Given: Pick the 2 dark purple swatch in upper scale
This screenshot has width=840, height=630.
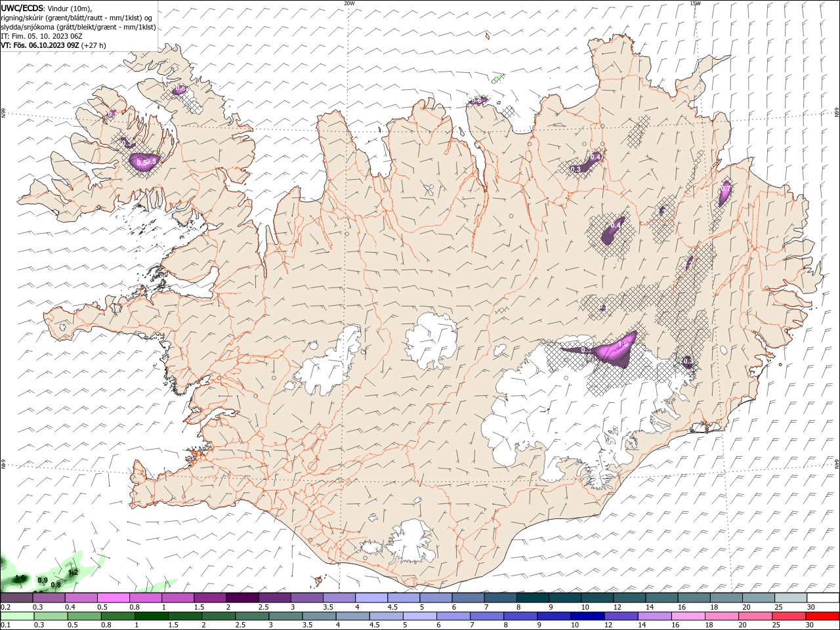Looking at the screenshot, I should tap(242, 598).
